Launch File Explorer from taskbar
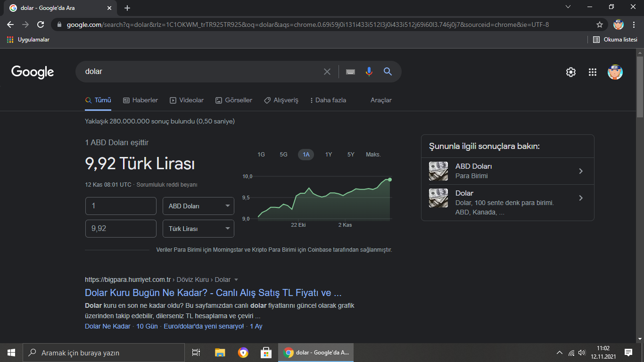 220,353
